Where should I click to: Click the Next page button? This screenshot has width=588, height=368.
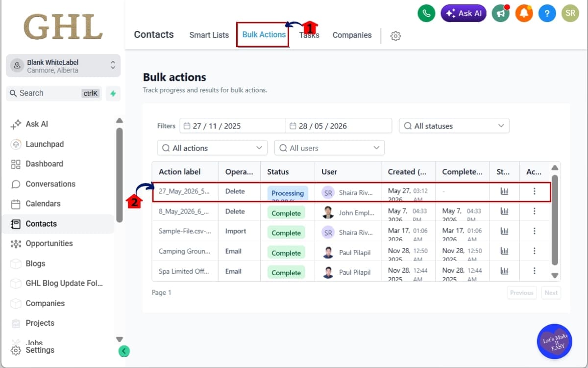[x=551, y=293]
